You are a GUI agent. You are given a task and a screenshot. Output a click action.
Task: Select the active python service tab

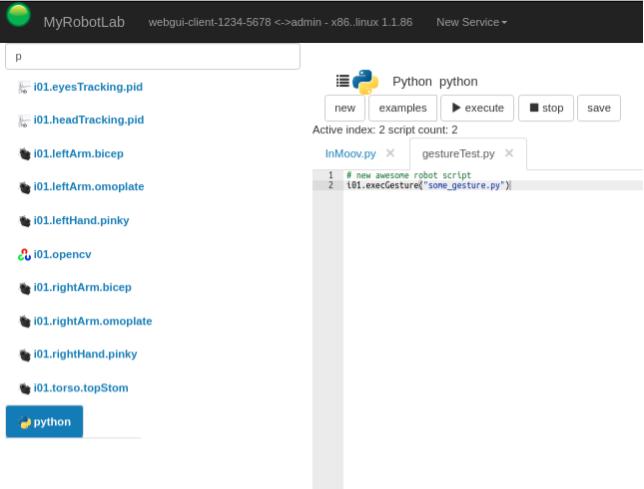point(44,422)
